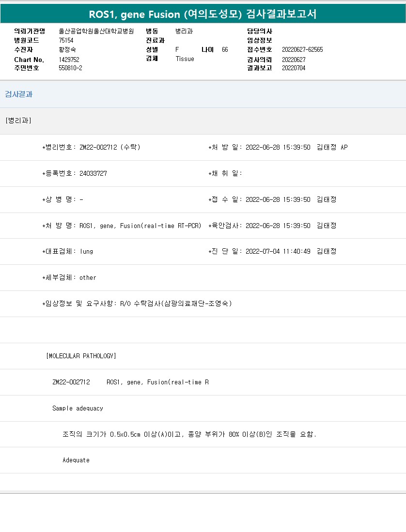Click the '[MOLECULAR PATHOLOGY]' heading
Screen dimensions: 406x532
click(x=81, y=356)
